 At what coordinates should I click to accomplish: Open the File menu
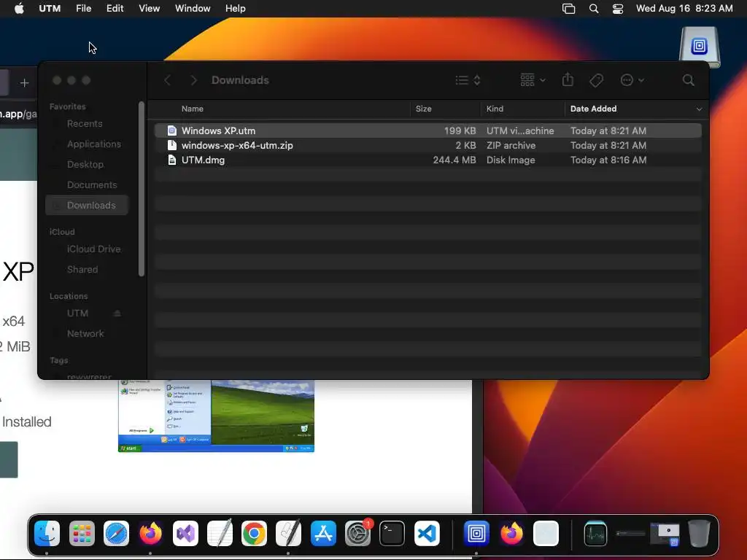coord(83,9)
